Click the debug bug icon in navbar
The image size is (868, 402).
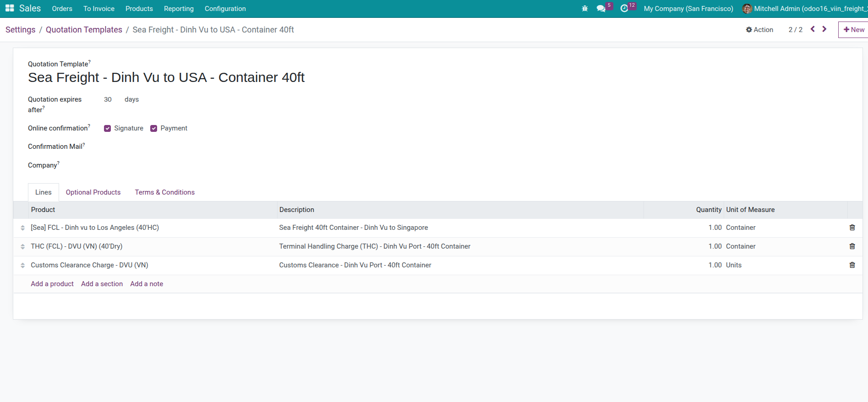(x=584, y=9)
